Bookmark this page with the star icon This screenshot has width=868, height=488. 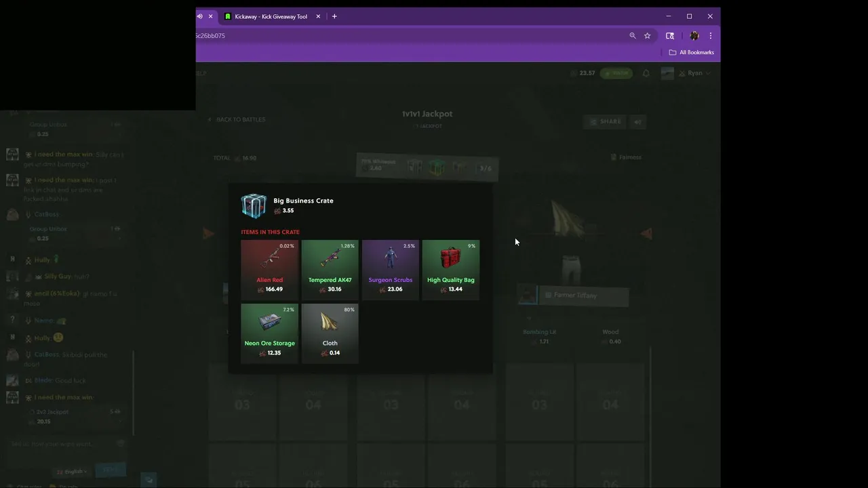[x=648, y=36]
